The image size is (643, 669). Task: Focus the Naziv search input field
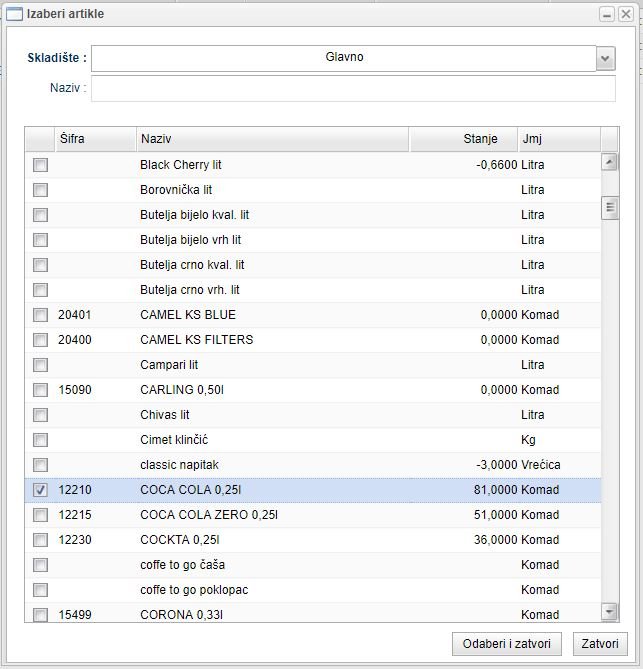pyautogui.click(x=353, y=89)
